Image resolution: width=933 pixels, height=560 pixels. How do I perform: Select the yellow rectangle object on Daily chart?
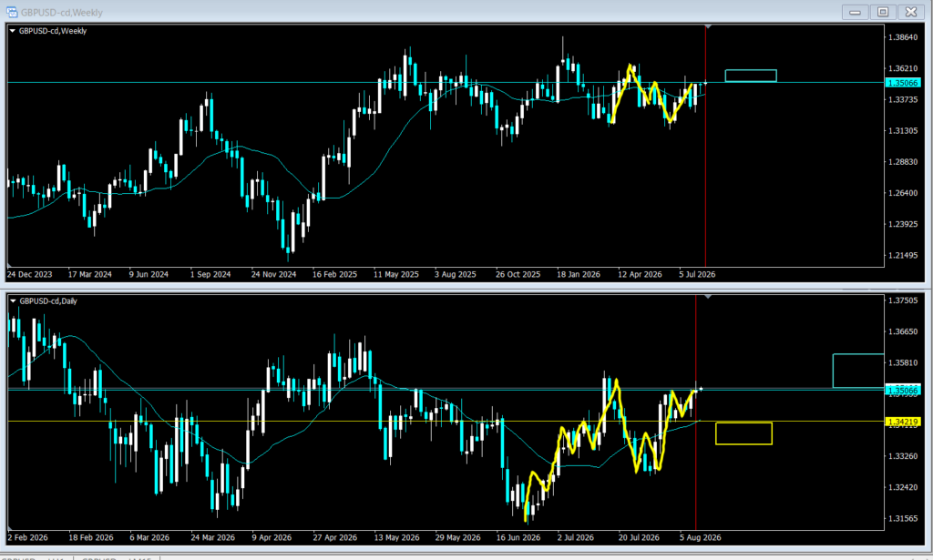pyautogui.click(x=743, y=433)
